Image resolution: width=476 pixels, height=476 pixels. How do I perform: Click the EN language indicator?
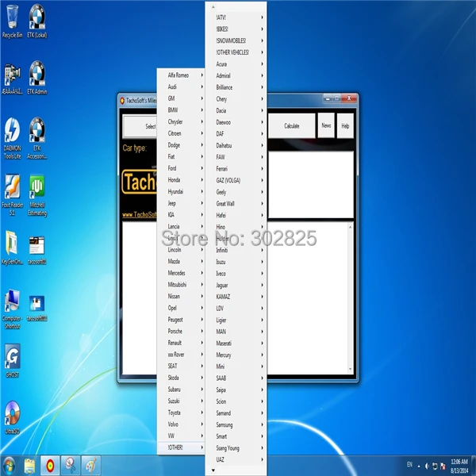tap(409, 464)
